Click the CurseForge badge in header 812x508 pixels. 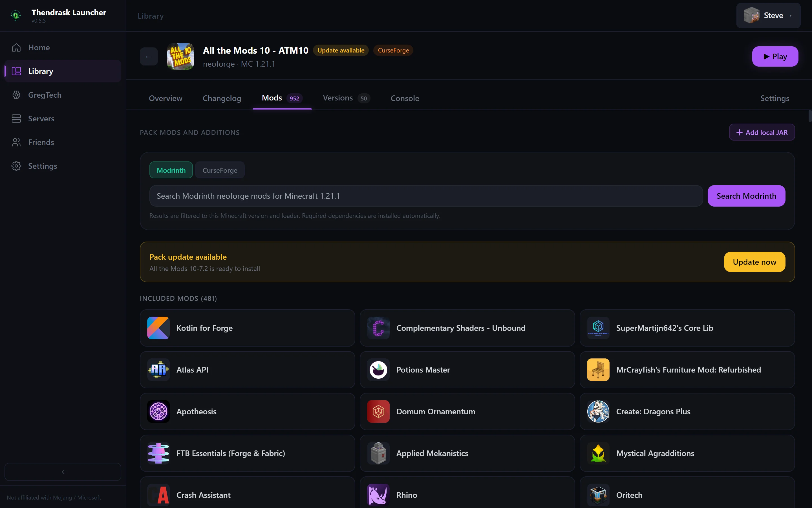[393, 51]
